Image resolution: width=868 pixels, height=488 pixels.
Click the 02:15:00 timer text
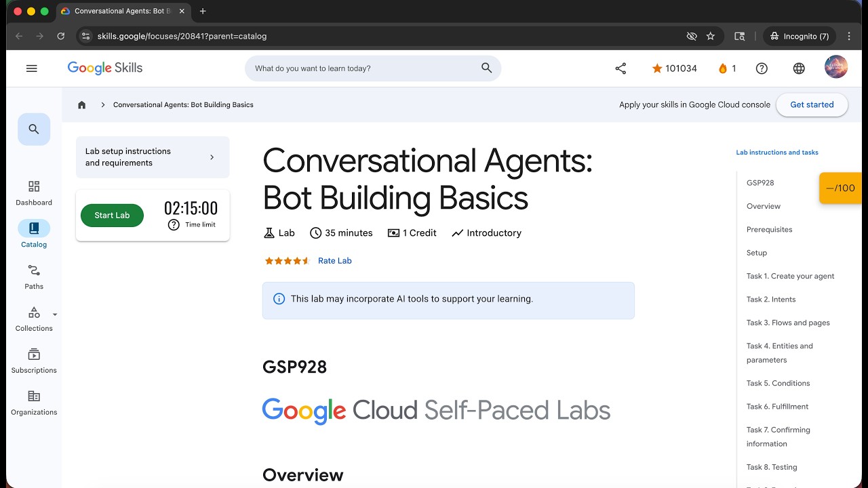(191, 208)
